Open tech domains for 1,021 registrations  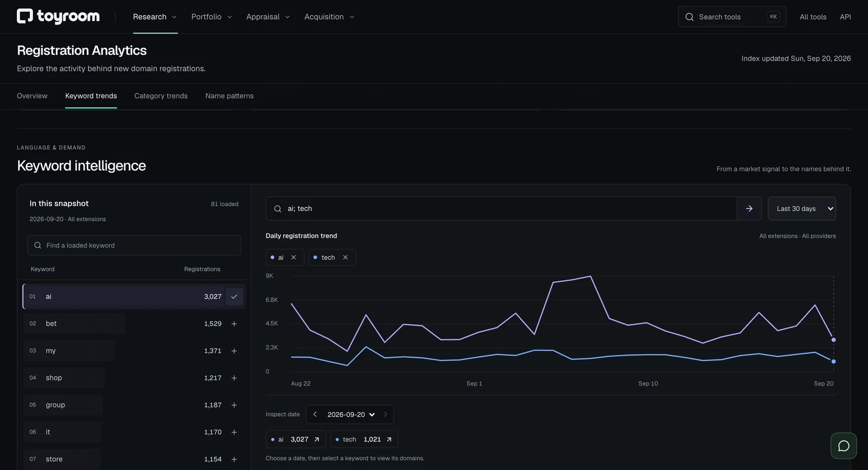pos(364,440)
